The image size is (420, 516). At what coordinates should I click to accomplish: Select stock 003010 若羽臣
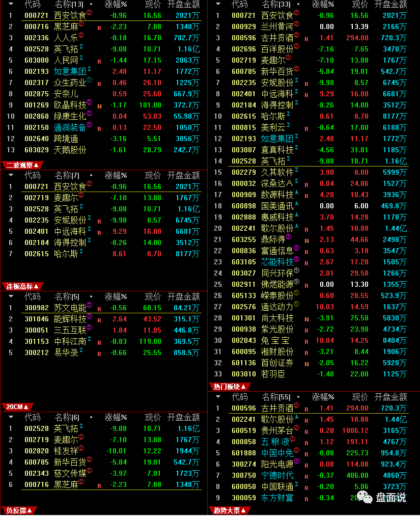[x=311, y=374]
